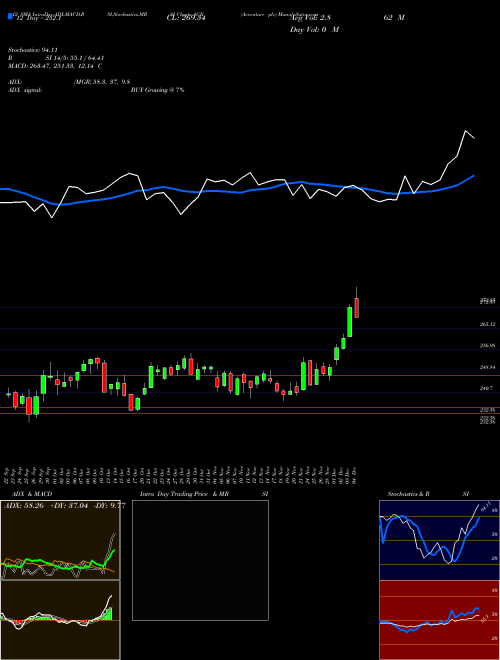Viewport: 500px width, 660px height.
Task: Click the 'Stochastics: 94.11' readout
Action: (x=32, y=50)
